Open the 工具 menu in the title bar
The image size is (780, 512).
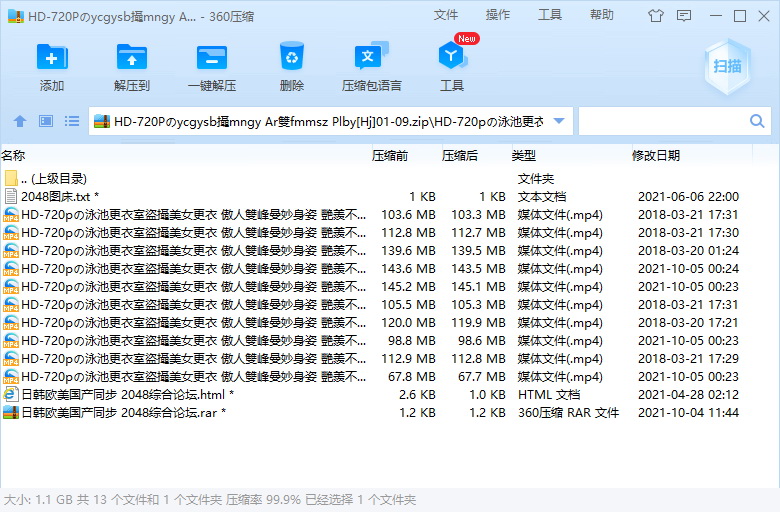(550, 15)
